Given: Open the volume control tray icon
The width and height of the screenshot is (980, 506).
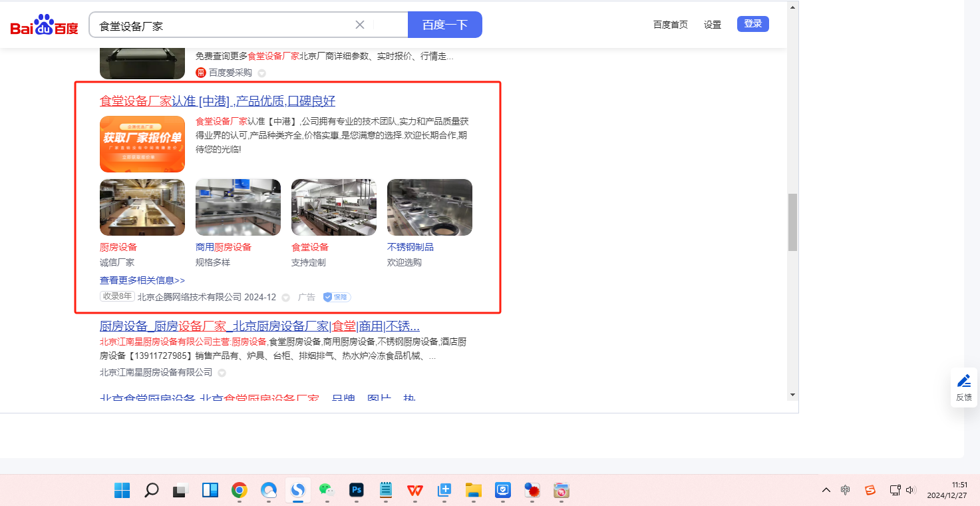Looking at the screenshot, I should (x=911, y=490).
